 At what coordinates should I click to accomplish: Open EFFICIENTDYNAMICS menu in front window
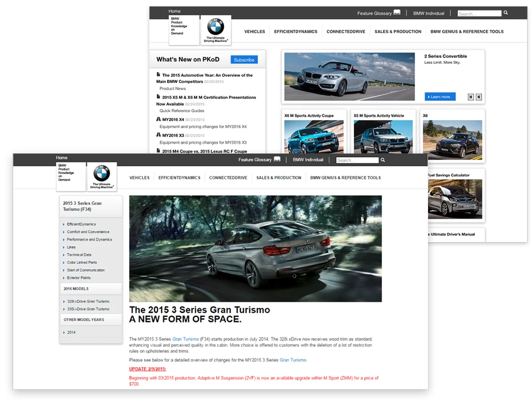click(x=179, y=178)
